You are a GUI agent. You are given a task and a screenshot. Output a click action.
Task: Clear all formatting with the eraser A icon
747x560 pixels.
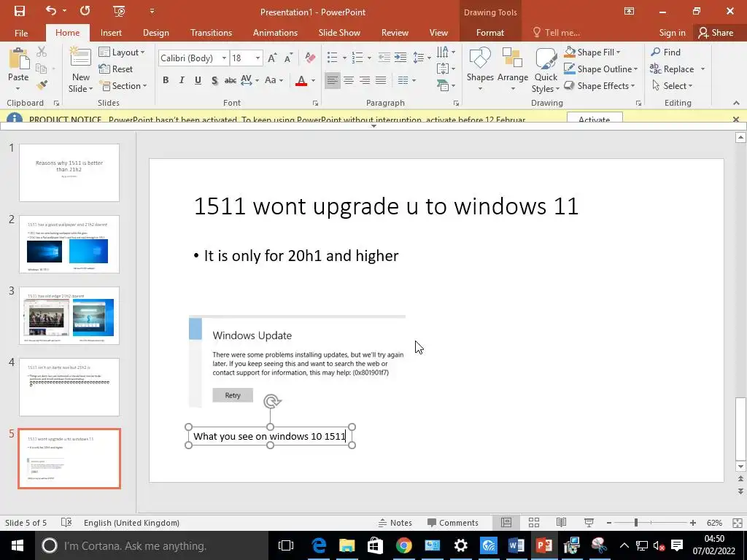click(310, 58)
